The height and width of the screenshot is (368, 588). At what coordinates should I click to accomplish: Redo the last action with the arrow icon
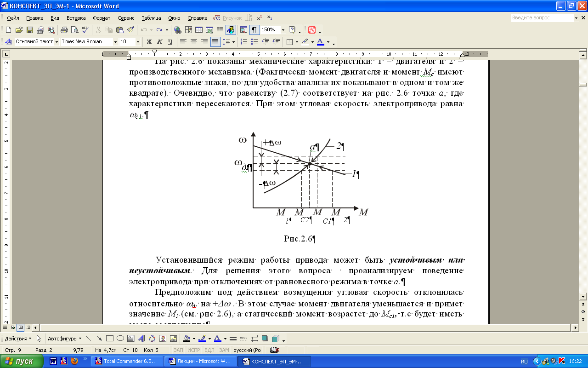click(159, 30)
